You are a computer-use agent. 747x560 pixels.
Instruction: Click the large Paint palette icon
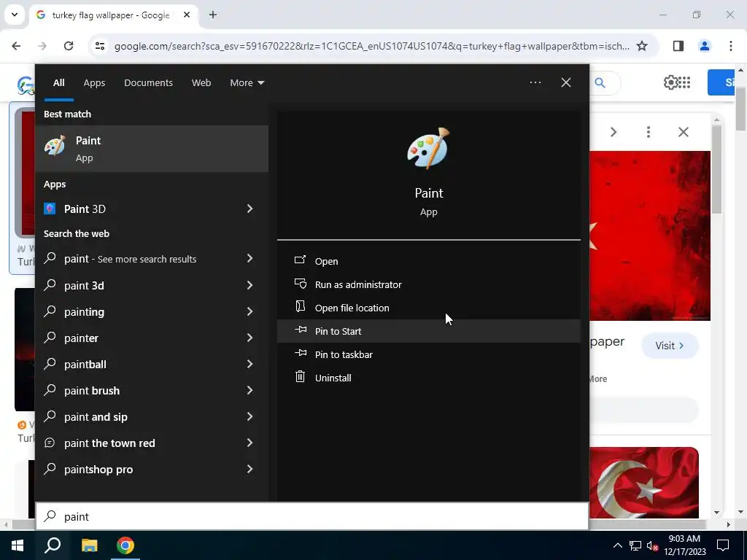[428, 148]
